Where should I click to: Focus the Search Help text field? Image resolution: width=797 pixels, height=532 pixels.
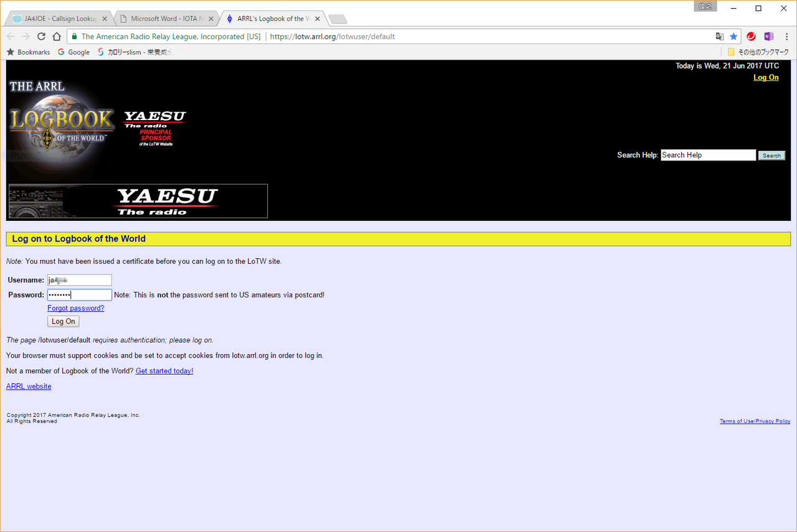point(708,155)
